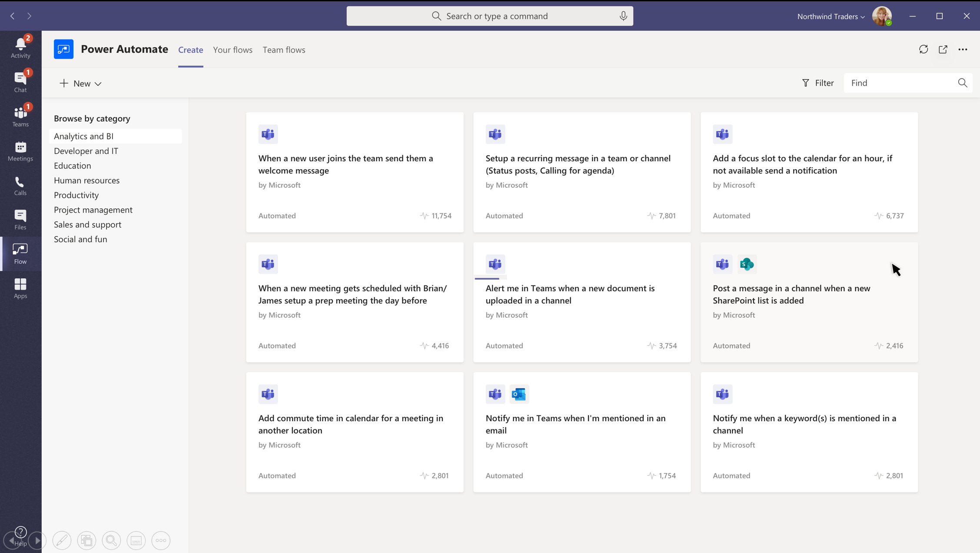Click the Files icon in sidebar
980x553 pixels.
coord(21,220)
